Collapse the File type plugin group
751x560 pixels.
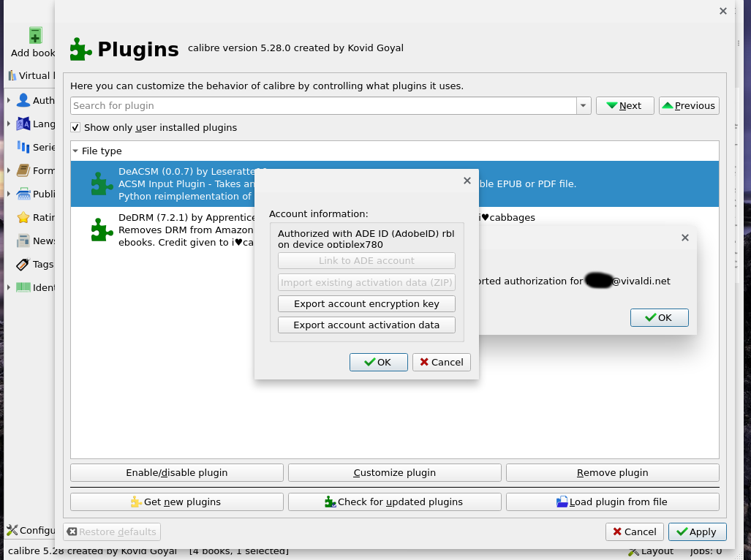75,151
